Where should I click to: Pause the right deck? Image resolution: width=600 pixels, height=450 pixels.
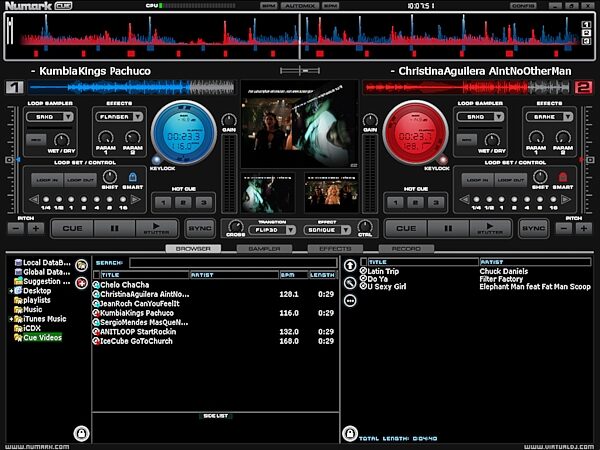pyautogui.click(x=448, y=228)
